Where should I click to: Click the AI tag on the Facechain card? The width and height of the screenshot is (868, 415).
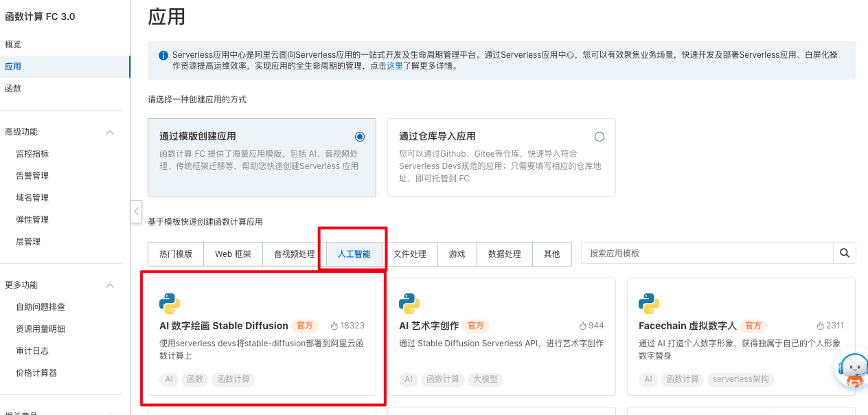click(648, 379)
